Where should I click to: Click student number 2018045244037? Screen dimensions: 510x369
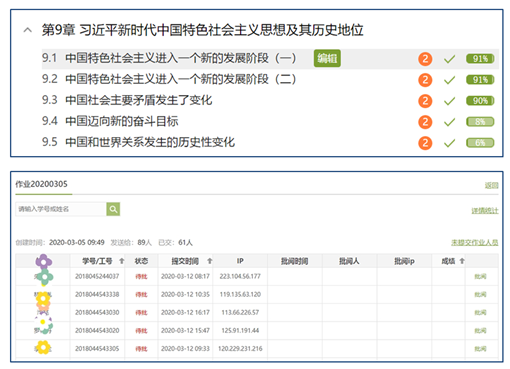(97, 276)
